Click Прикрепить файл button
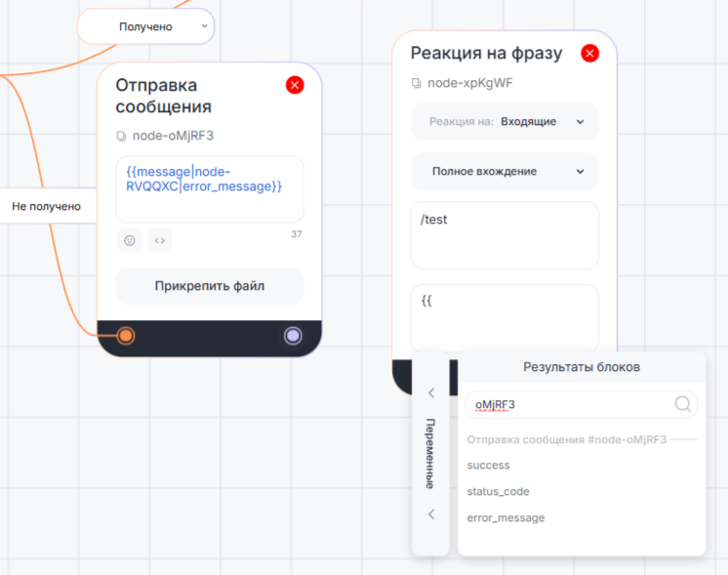Image resolution: width=728 pixels, height=575 pixels. click(210, 286)
